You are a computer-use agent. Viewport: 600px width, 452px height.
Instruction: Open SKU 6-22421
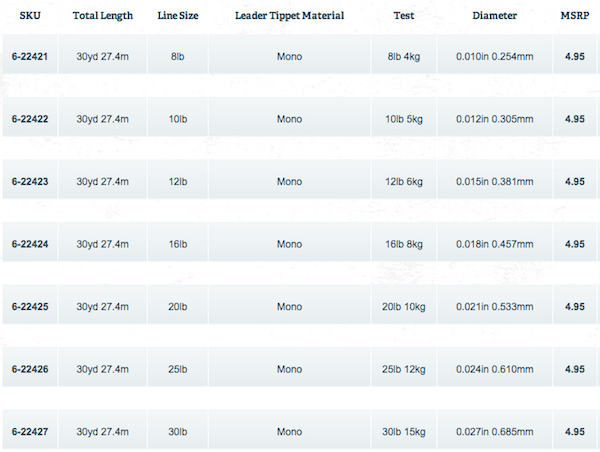click(30, 56)
